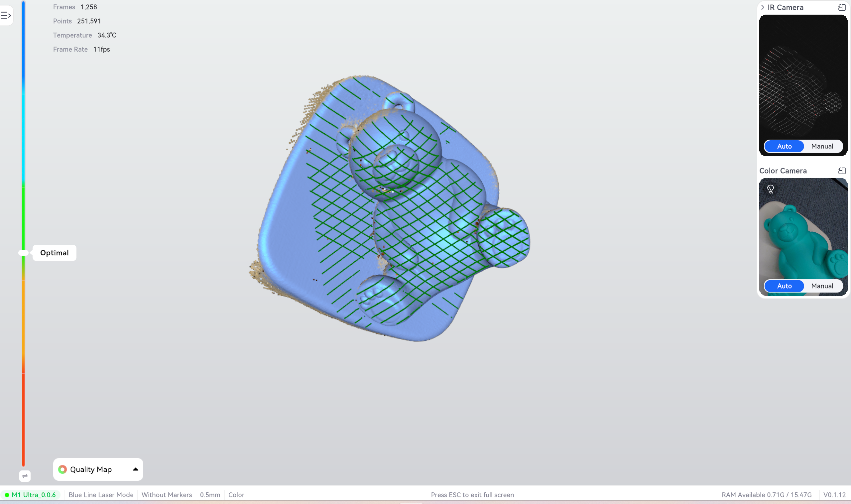Open the Quality Map dropdown arrow
The width and height of the screenshot is (851, 504).
click(136, 469)
